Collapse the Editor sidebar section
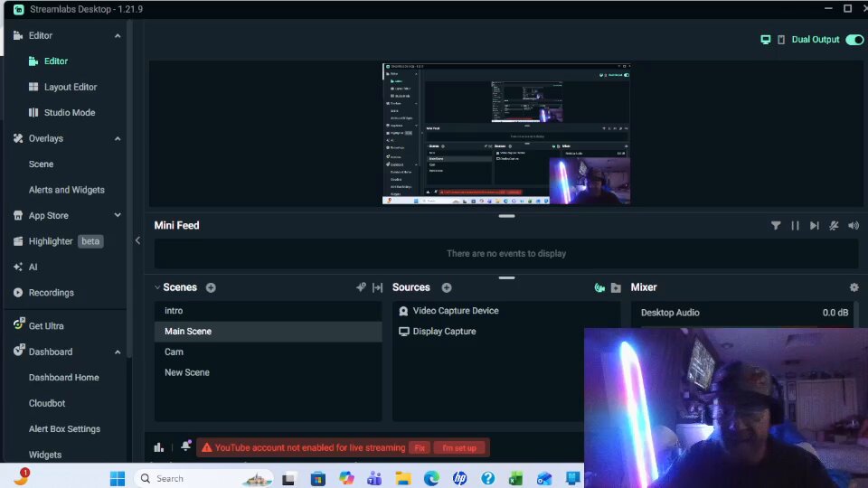This screenshot has width=868, height=488. click(118, 36)
